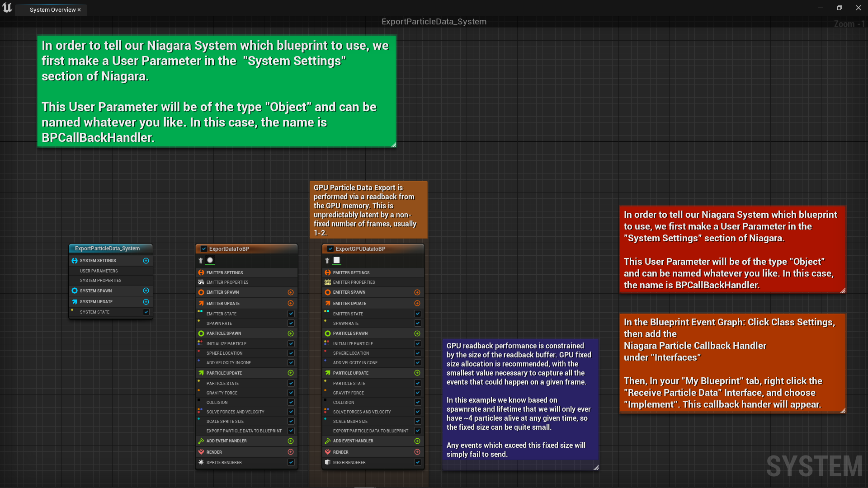Select System Properties row in system node

pos(111,280)
